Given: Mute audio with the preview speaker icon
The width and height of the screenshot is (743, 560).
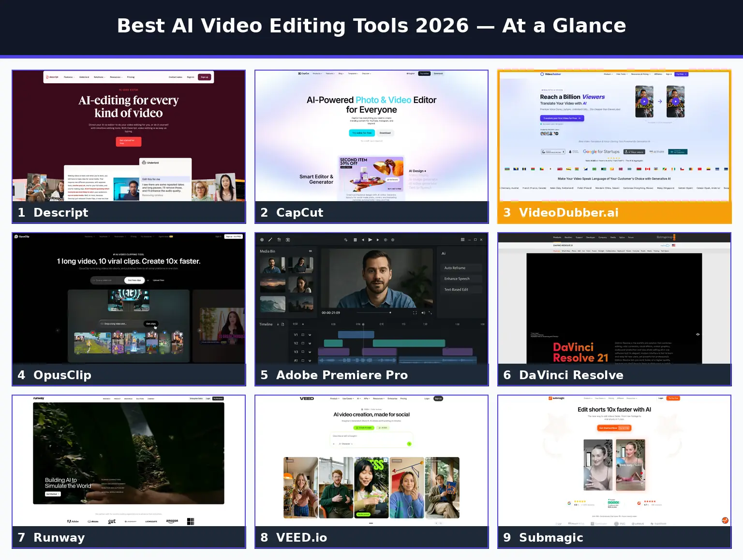Looking at the screenshot, I should click(x=423, y=313).
